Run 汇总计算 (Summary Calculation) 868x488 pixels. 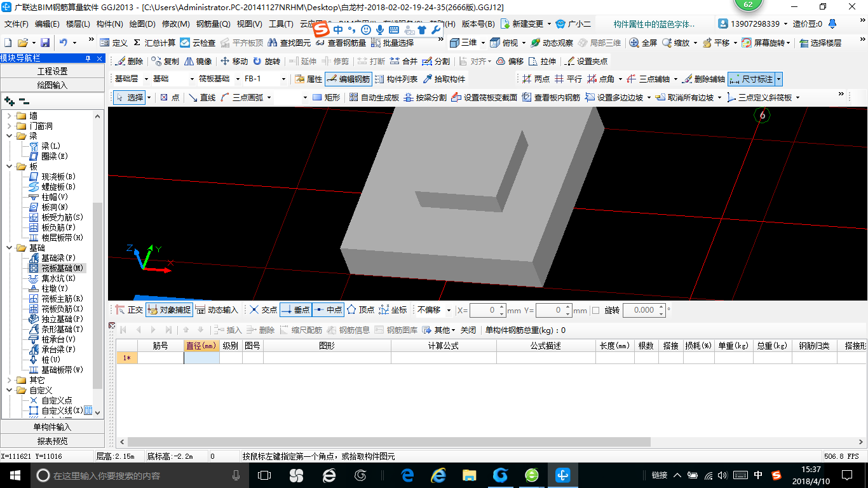[x=154, y=43]
